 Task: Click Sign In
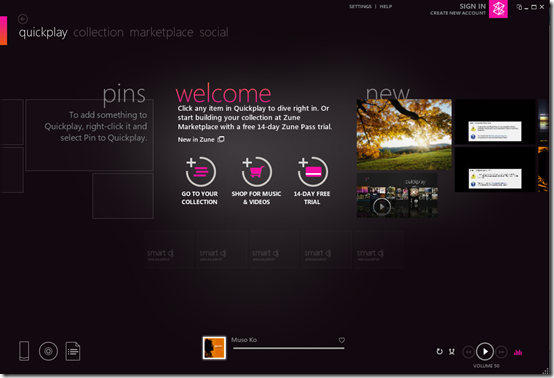coord(473,6)
